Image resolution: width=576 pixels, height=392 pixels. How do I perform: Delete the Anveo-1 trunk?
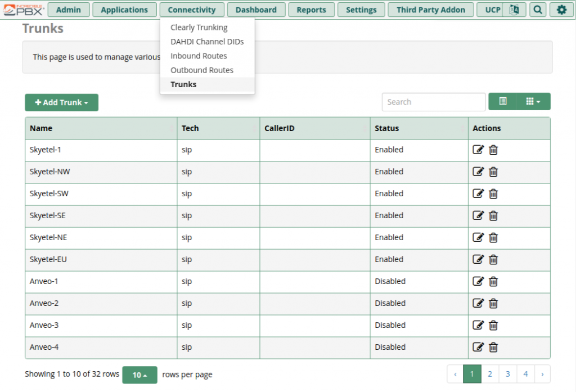tap(493, 281)
